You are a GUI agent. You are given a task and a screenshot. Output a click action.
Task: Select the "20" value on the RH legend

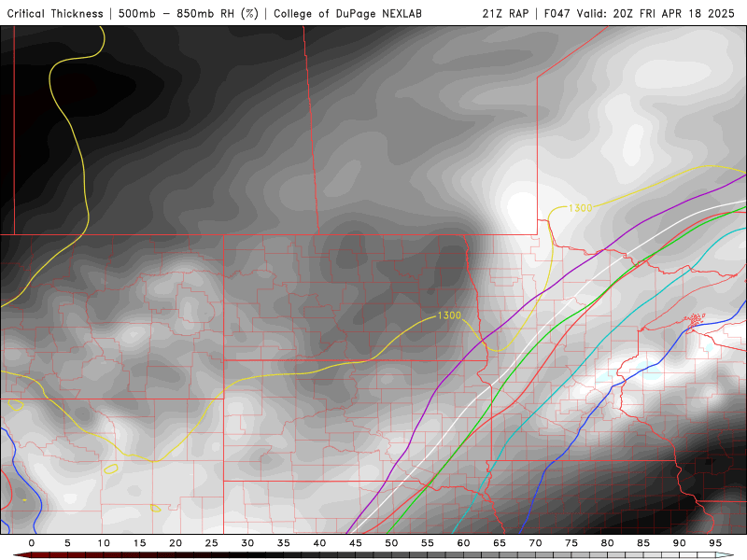pyautogui.click(x=176, y=543)
